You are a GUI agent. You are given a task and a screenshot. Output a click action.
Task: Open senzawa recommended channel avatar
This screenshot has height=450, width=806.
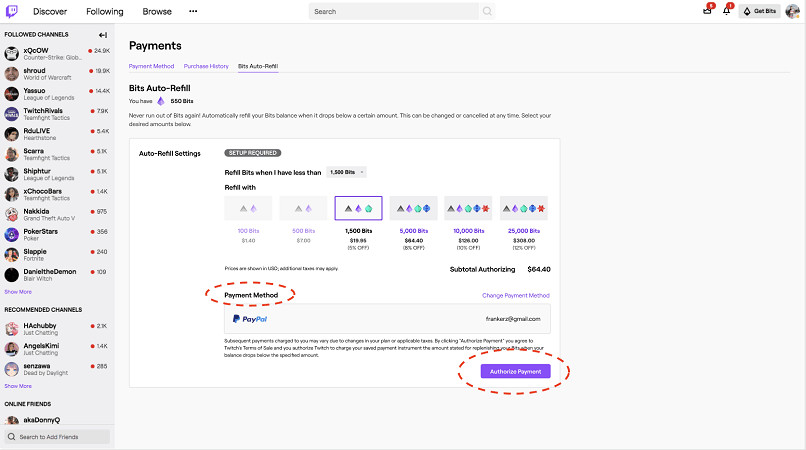point(11,369)
